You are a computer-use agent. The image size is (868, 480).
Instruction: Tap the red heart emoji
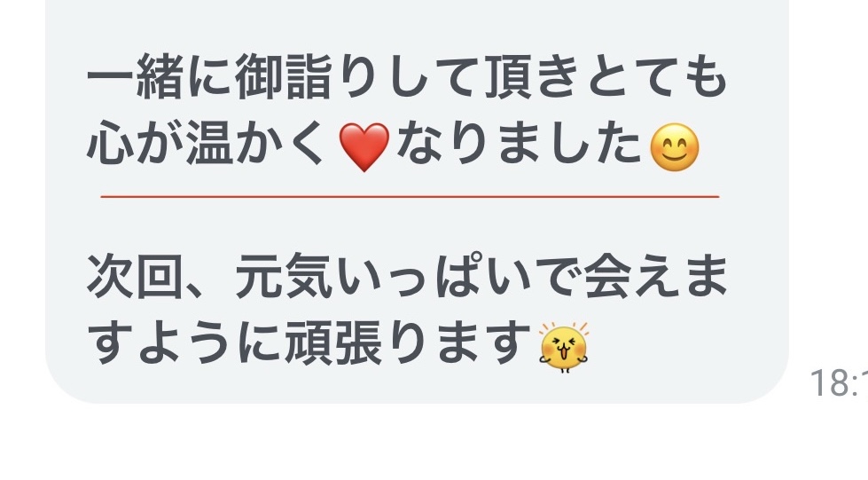364,147
